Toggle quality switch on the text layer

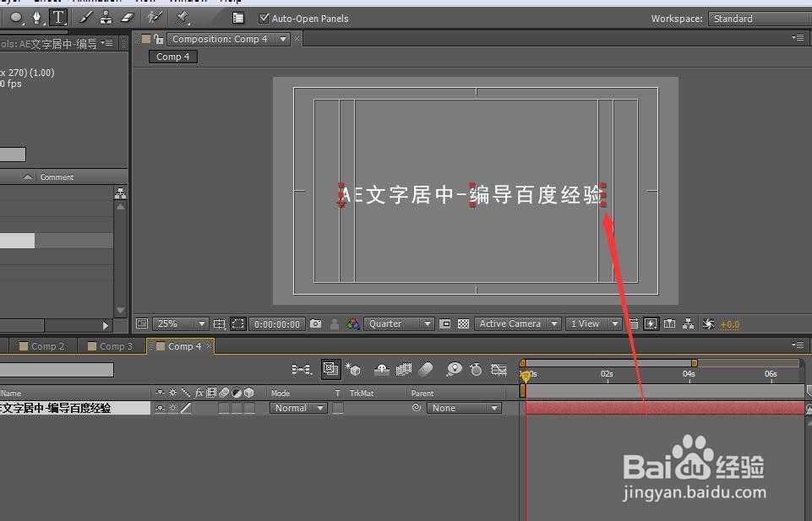click(x=186, y=408)
